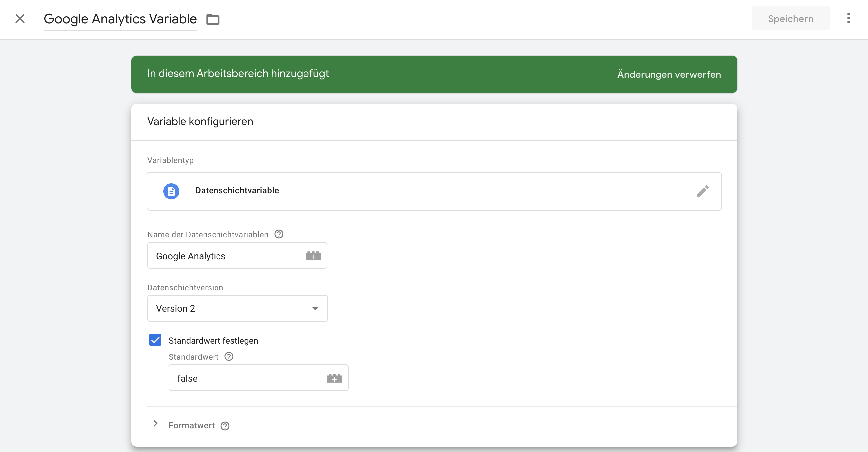Insert variable next to Google Analytics field

313,255
